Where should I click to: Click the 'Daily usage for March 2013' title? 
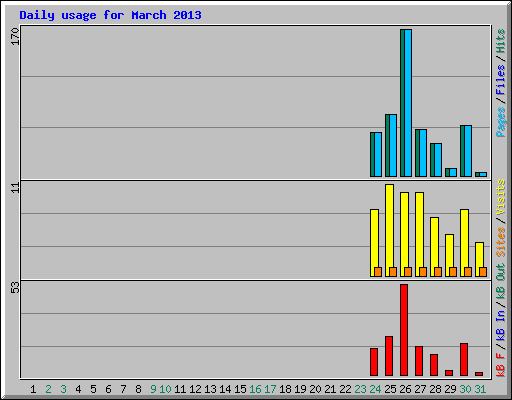[x=110, y=15]
